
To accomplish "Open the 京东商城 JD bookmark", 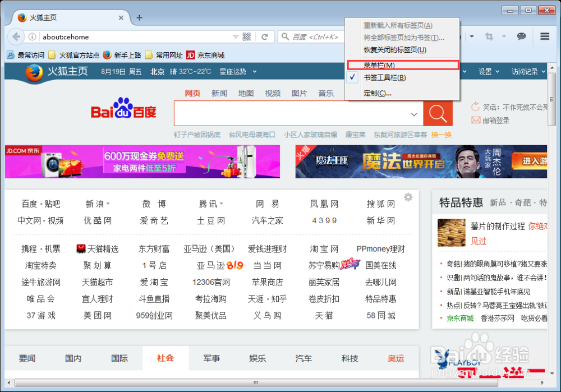I will pos(205,55).
